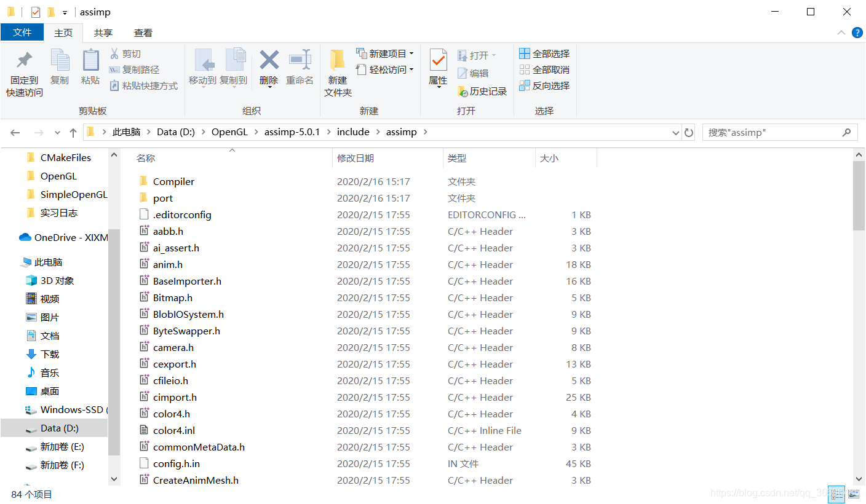Click 此电脑 in the address bar
This screenshot has height=504, width=866.
126,132
